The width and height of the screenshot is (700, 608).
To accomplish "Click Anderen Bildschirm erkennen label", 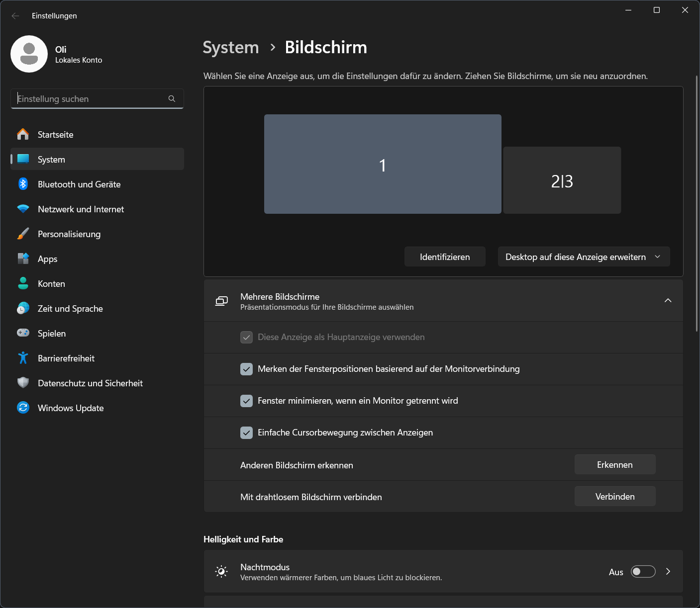I will 297,465.
